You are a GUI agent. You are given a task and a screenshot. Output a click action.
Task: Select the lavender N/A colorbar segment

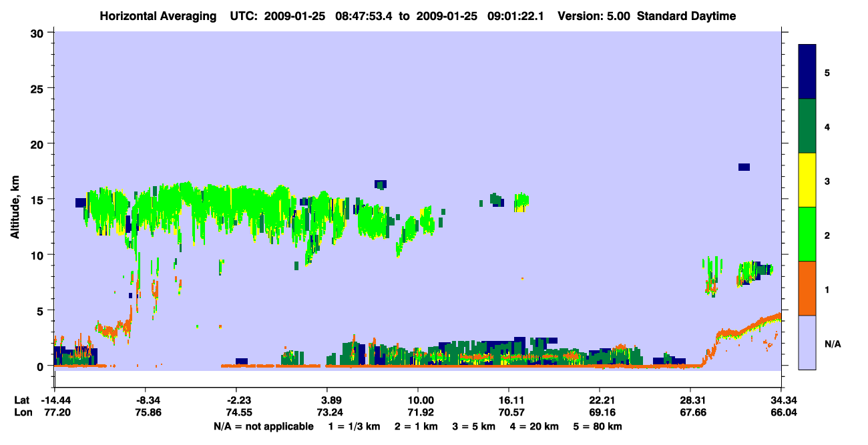(x=807, y=342)
